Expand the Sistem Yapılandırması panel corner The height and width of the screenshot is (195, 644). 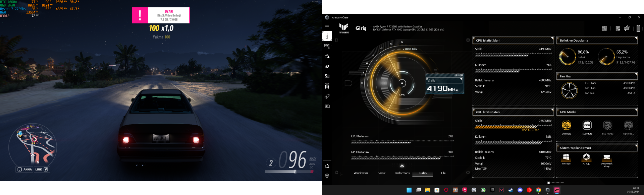coord(636,145)
